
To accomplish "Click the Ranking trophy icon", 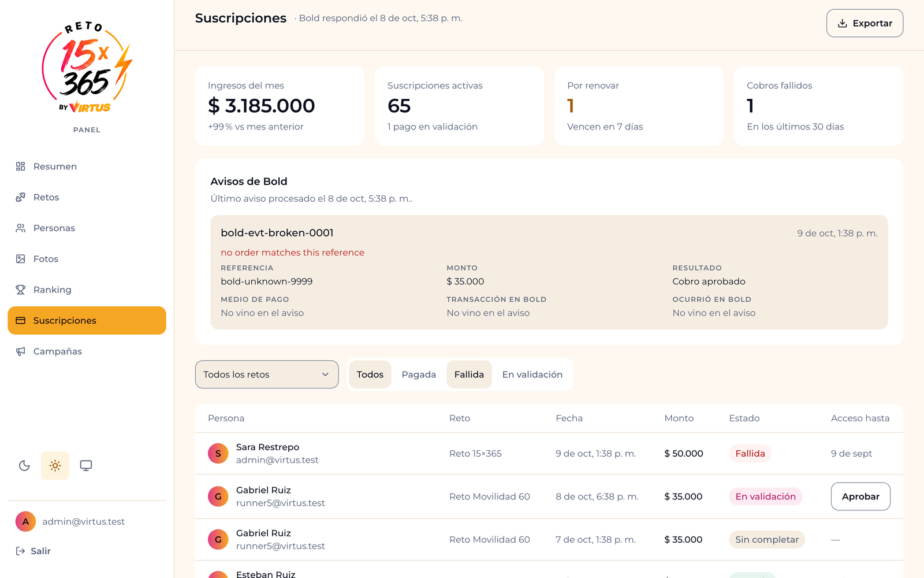I will tap(21, 290).
